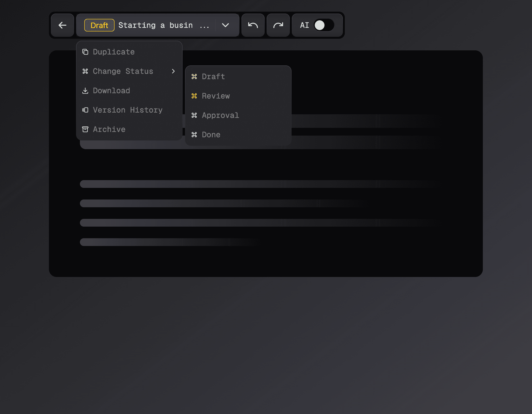Click the redo arrow button
Screen dimensions: 532x414
(x=278, y=25)
